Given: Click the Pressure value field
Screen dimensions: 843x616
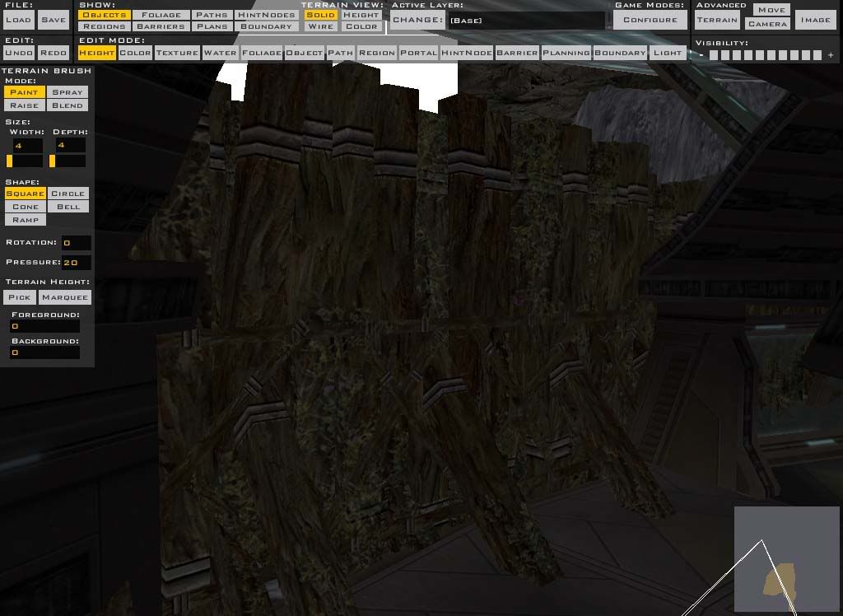Looking at the screenshot, I should coord(76,263).
